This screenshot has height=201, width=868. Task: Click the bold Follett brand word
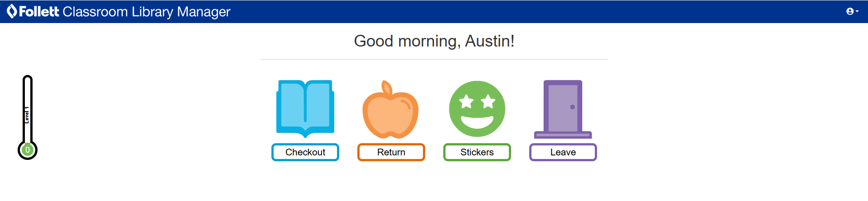tap(39, 11)
